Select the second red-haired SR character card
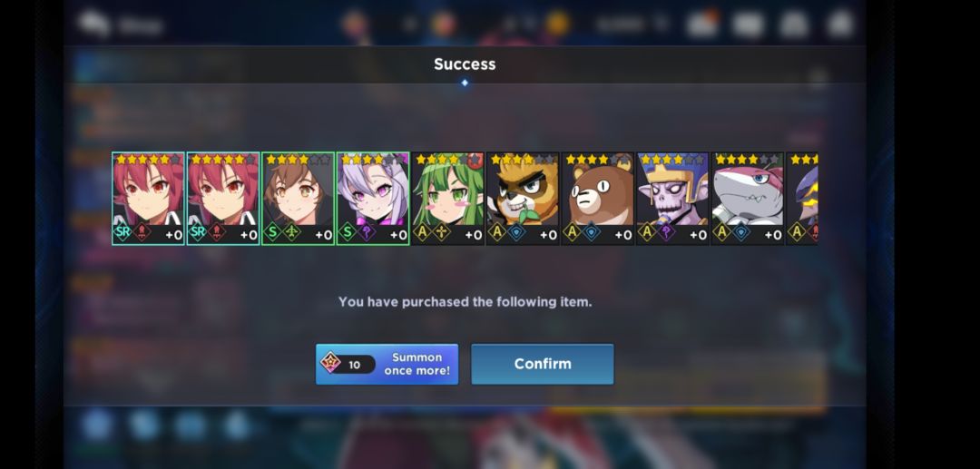Screen dimensions: 980x469 [x=223, y=199]
